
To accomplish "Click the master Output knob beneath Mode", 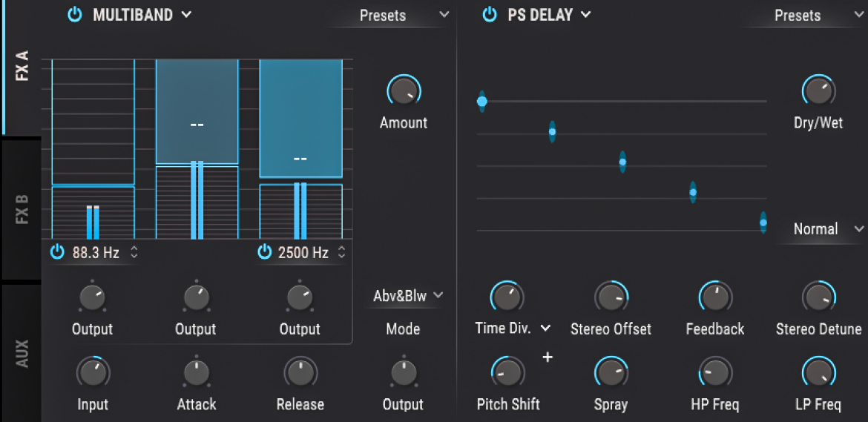I will pyautogui.click(x=404, y=373).
